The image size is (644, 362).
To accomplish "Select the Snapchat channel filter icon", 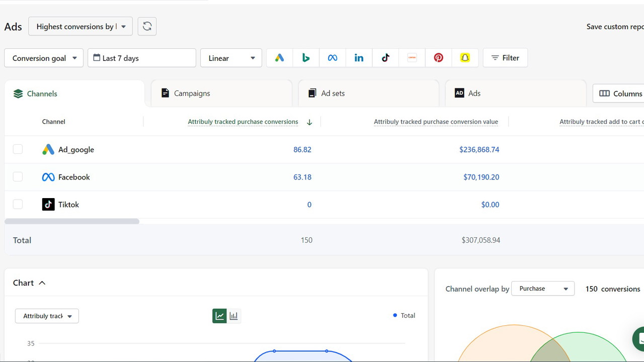I will (465, 58).
